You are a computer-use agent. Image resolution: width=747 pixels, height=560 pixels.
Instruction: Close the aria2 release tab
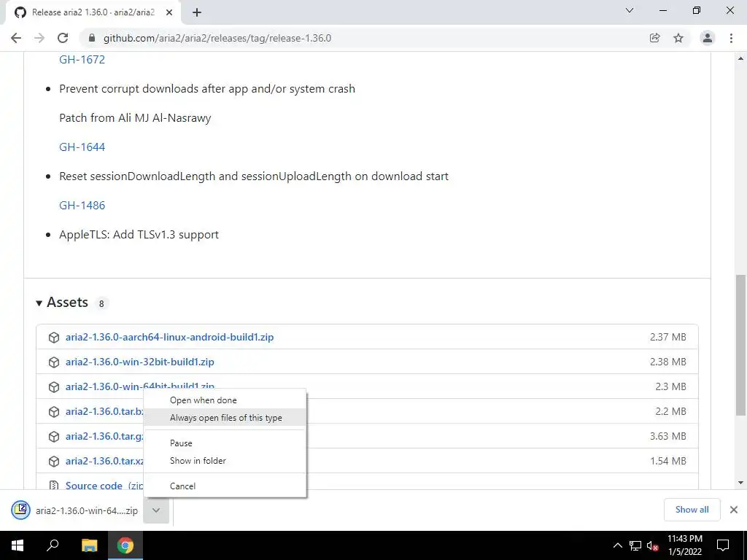coord(169,12)
